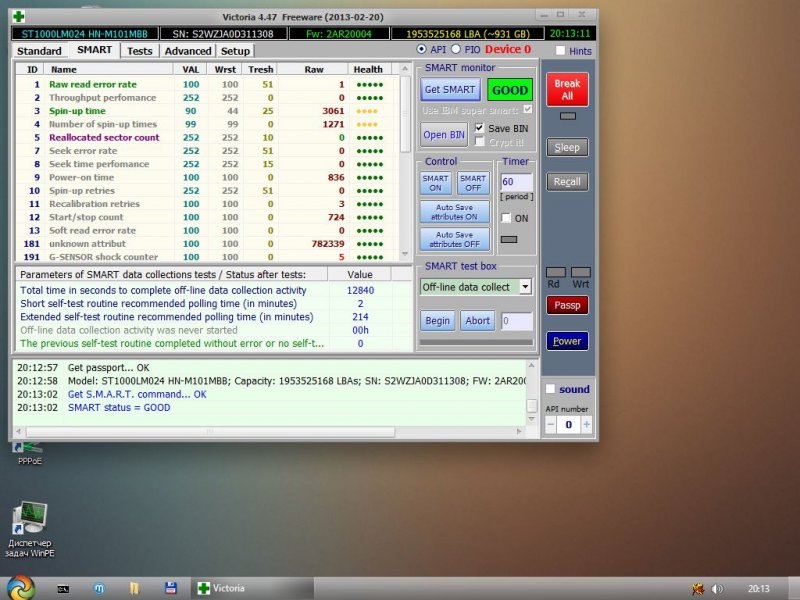Viewport: 800px width, 600px height.
Task: Click the Victoria green cross title icon
Action: pyautogui.click(x=19, y=16)
